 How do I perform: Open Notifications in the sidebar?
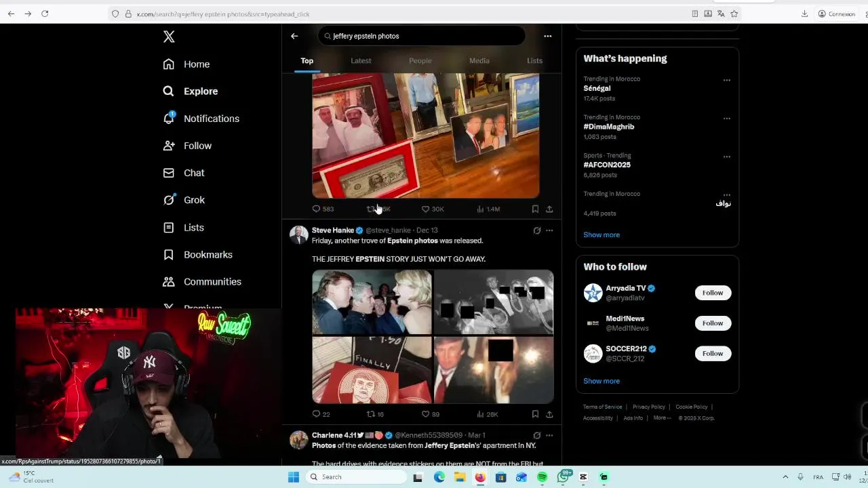coord(201,119)
